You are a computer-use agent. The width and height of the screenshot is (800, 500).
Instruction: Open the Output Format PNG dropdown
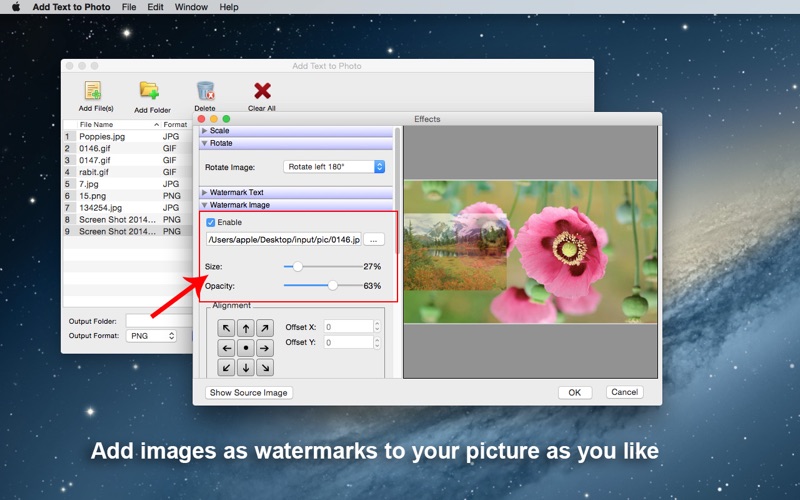[x=152, y=336]
